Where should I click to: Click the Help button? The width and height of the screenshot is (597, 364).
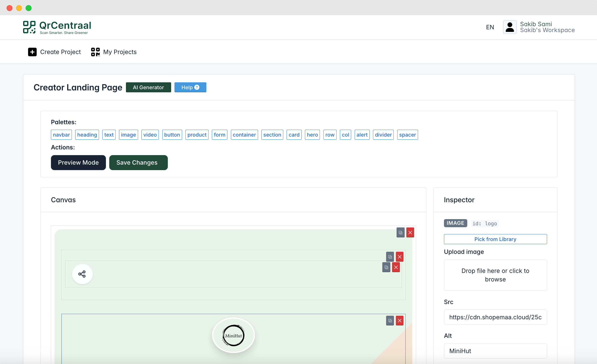[x=190, y=87]
